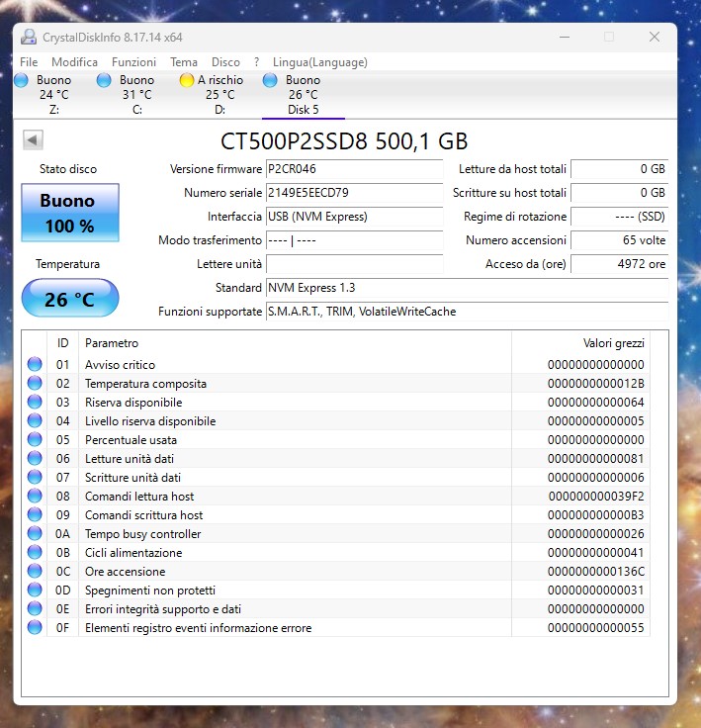Viewport: 701px width, 728px height.
Task: Click status orb of Errori integrità supporto row
Action: coord(35,608)
